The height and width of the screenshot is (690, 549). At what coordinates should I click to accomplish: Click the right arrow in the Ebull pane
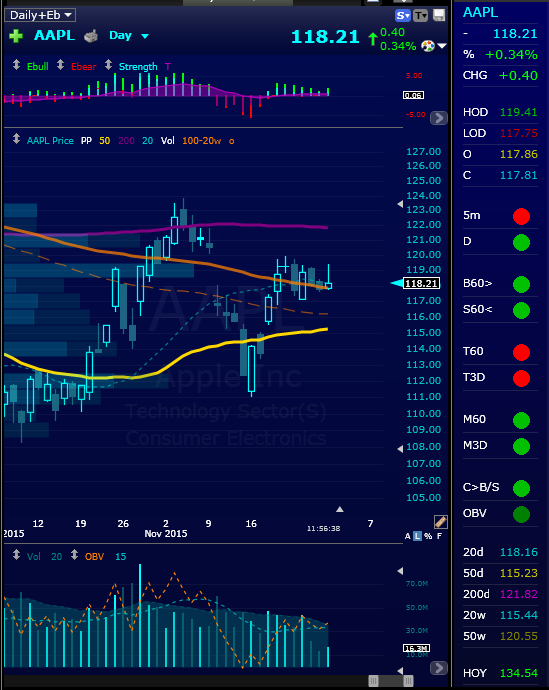[x=439, y=118]
